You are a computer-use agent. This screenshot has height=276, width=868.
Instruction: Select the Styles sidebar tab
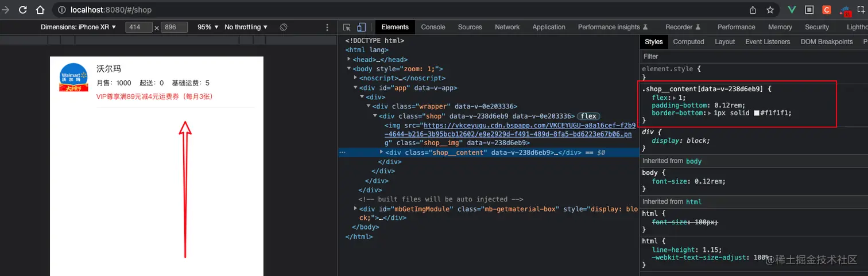tap(653, 42)
